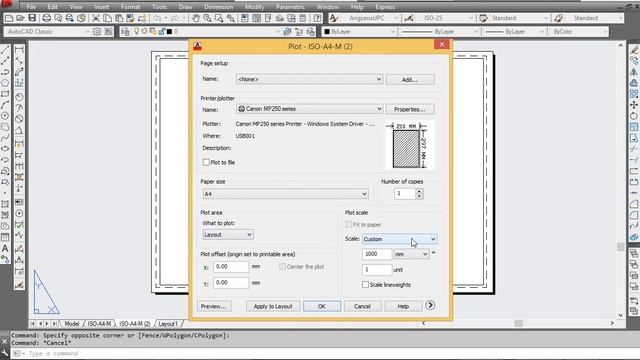This screenshot has height=360, width=640.
Task: Select the Rectangle tool in Draw toolbar
Action: (x=5, y=94)
